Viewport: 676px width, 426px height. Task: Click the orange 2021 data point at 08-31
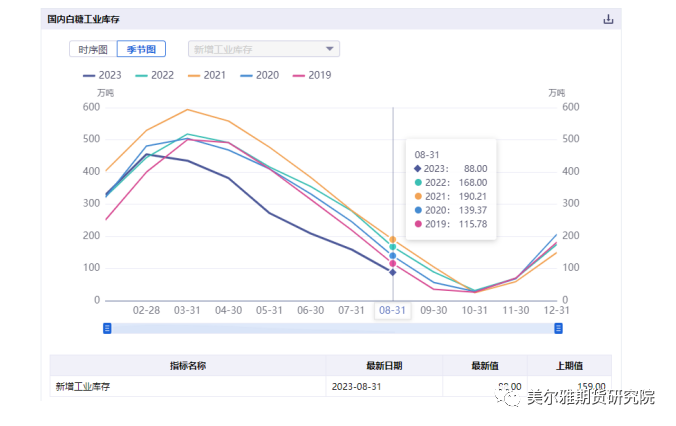pyautogui.click(x=393, y=240)
